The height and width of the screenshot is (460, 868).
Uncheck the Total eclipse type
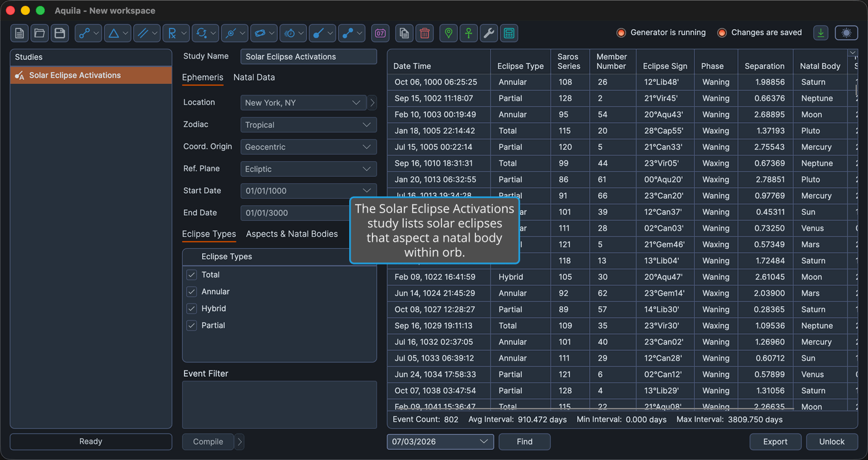(192, 275)
